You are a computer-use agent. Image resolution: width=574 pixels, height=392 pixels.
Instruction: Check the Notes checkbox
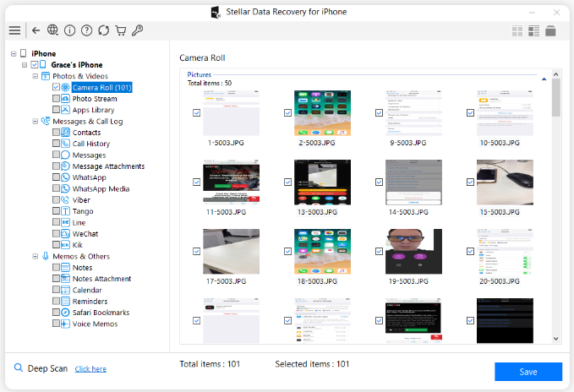coord(56,267)
